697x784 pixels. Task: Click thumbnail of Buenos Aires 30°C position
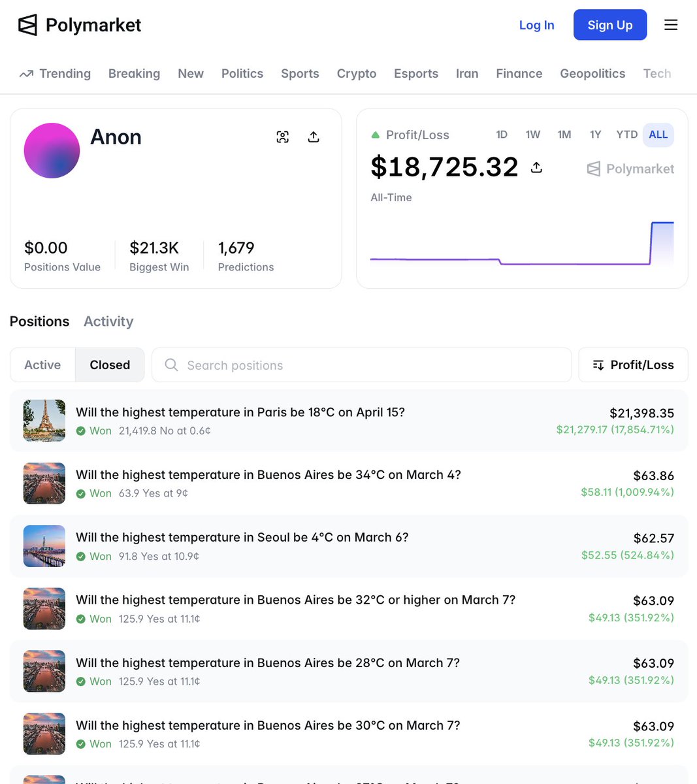tap(44, 734)
